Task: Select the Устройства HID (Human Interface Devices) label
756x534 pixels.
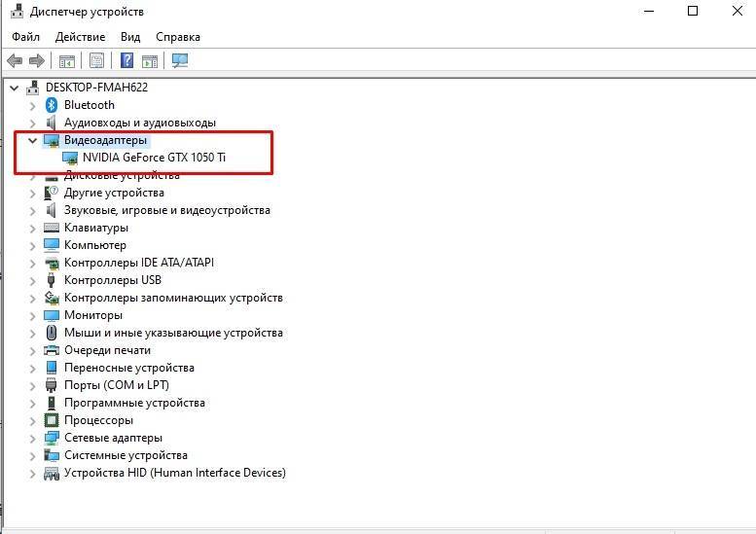Action: coord(175,473)
